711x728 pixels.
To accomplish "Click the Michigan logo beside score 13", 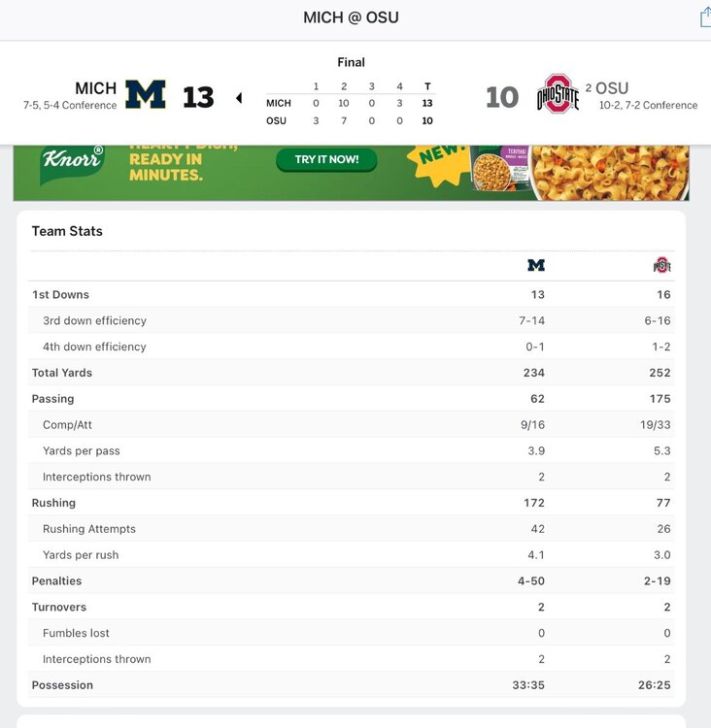I will click(146, 94).
